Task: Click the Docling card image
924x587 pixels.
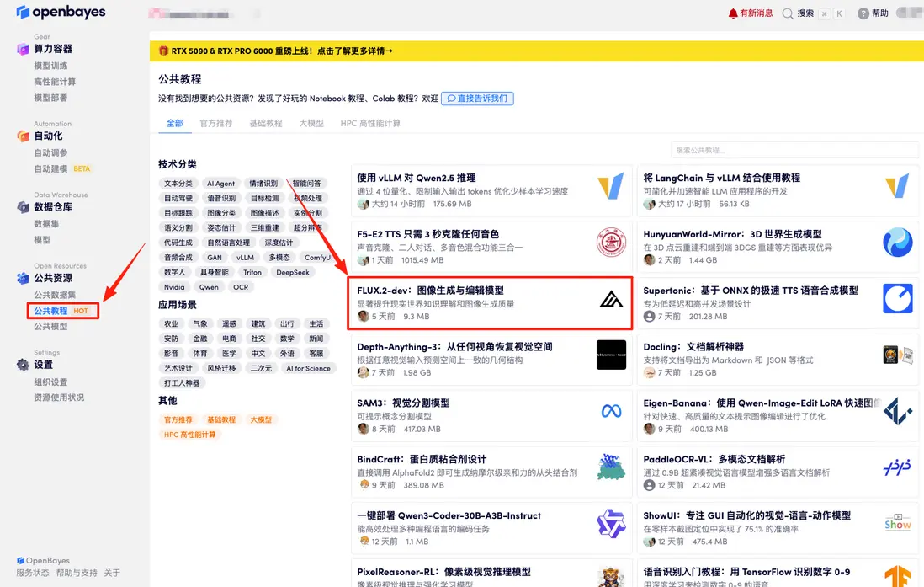Action: pos(897,355)
